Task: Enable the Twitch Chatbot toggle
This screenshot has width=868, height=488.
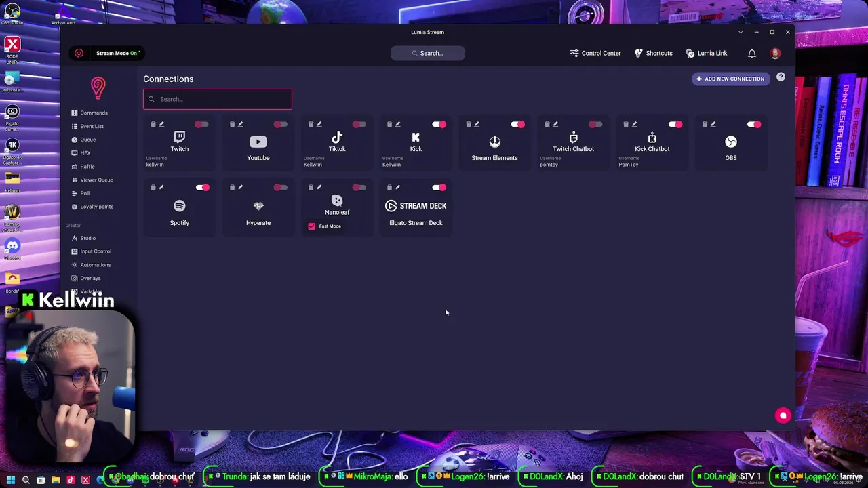Action: 595,124
